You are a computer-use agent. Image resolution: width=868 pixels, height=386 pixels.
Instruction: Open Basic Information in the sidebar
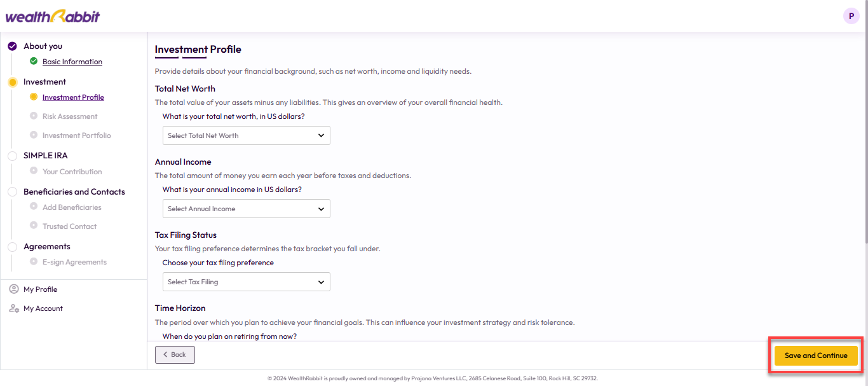[x=72, y=62]
